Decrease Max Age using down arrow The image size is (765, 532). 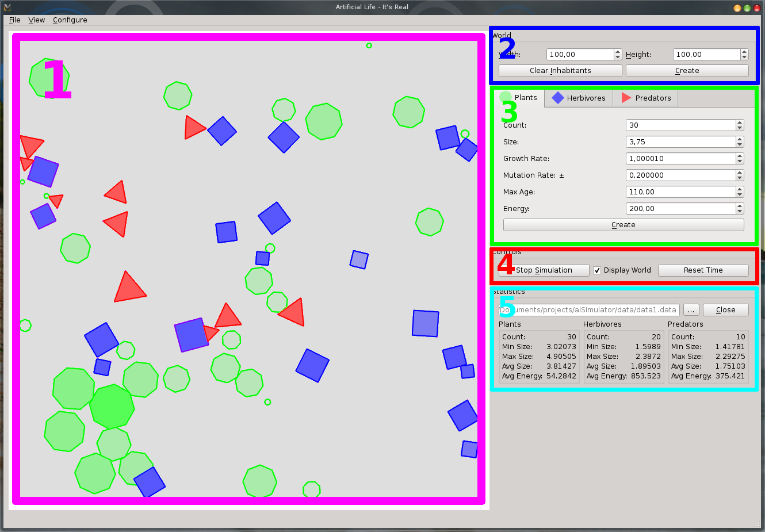pyautogui.click(x=740, y=195)
